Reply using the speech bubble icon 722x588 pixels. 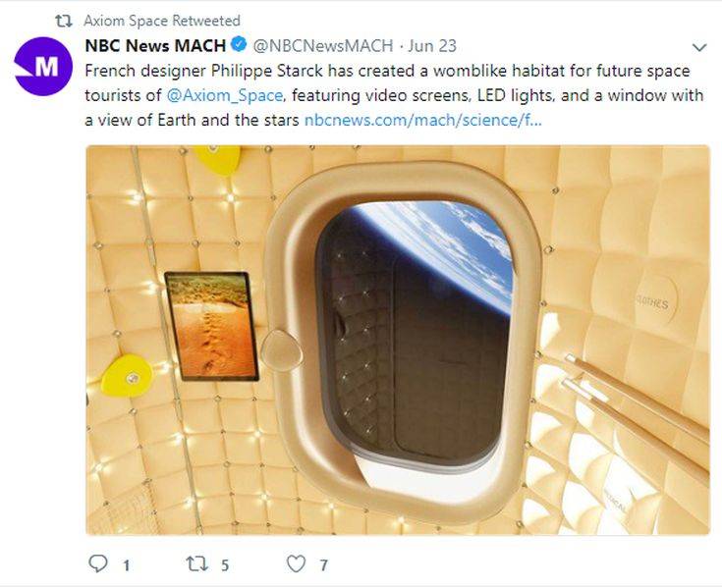coord(97,563)
